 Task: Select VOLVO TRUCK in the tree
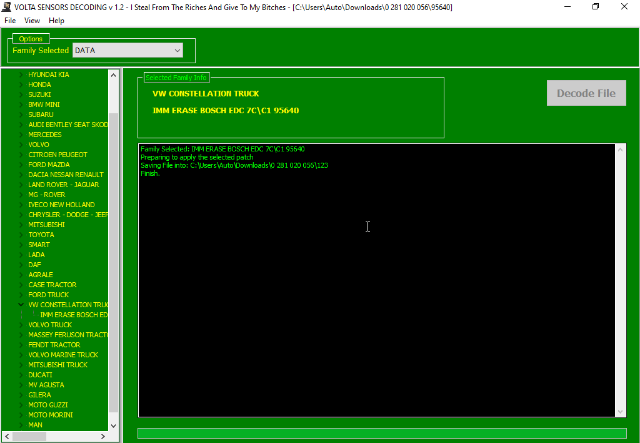coord(50,325)
